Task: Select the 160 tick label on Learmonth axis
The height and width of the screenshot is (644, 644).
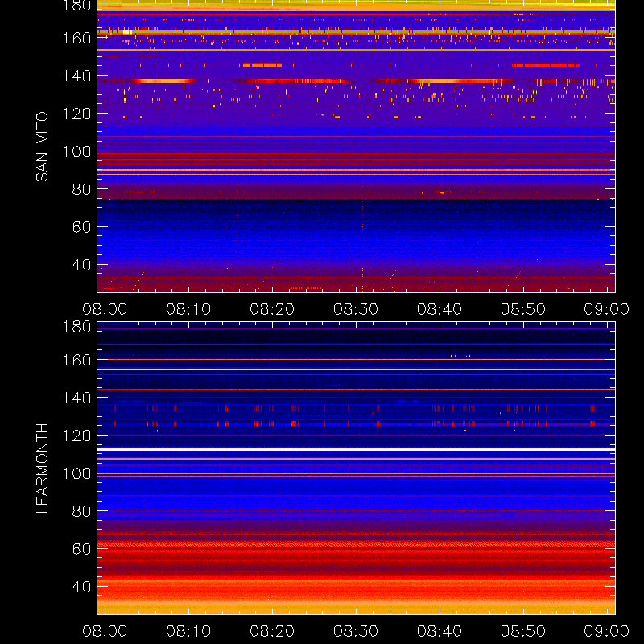Action: click(x=76, y=360)
